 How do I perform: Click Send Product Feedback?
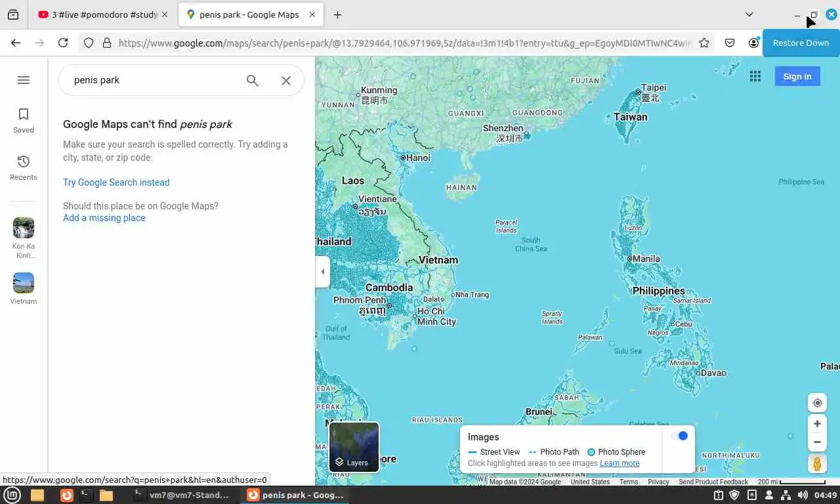(713, 482)
